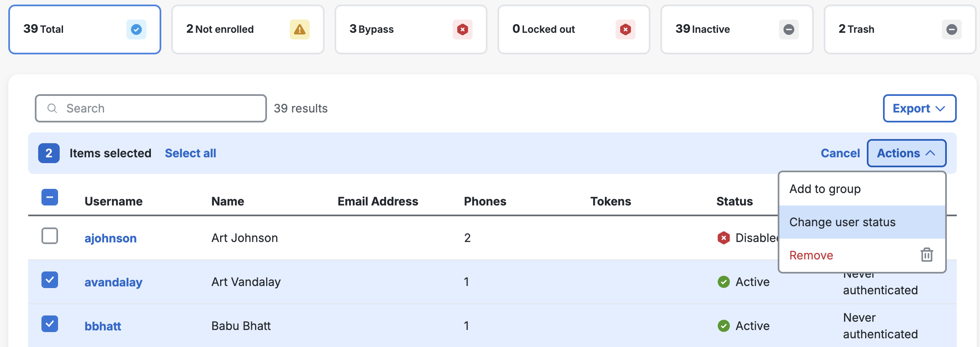The width and height of the screenshot is (980, 347).
Task: Click the search magnifier icon
Action: (52, 108)
